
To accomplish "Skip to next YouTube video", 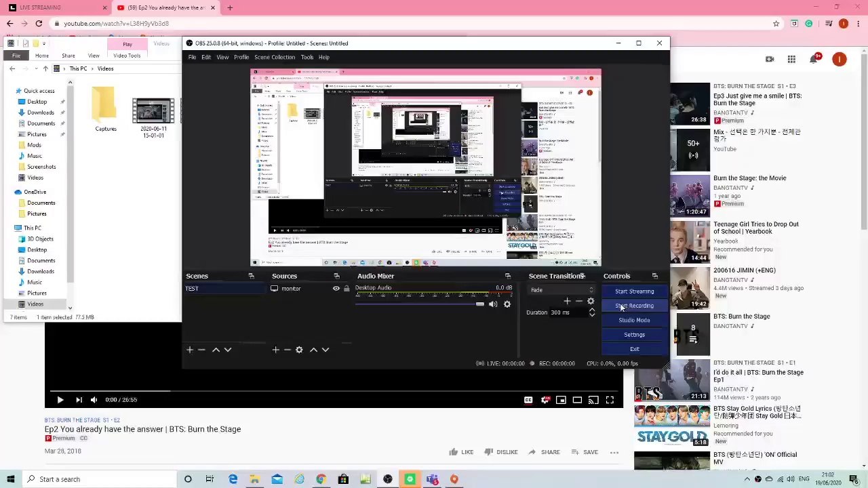I will 79,400.
